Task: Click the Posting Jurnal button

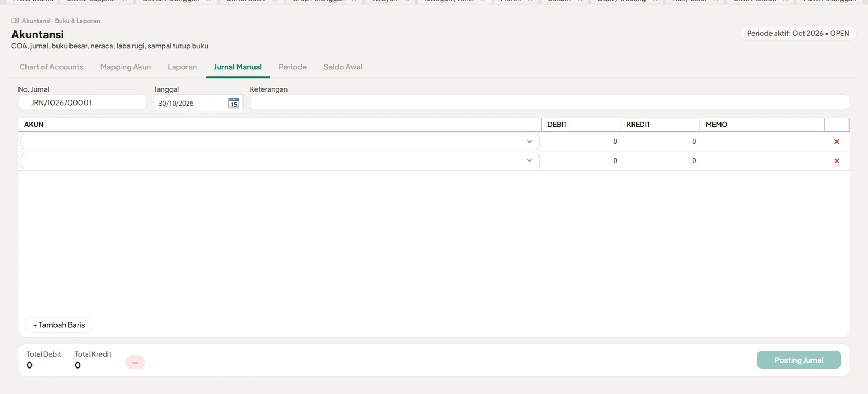Action: point(799,360)
